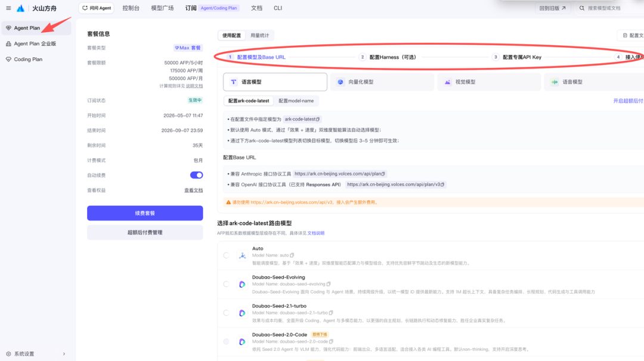Select the Doubao-Seed-Evolving radio button
Viewport: 644px width, 361px height.
(227, 284)
